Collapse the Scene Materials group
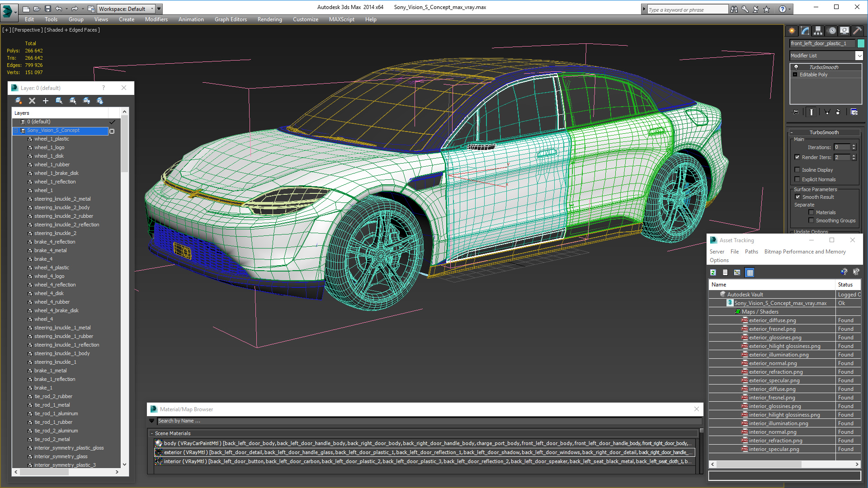This screenshot has width=868, height=488. [152, 433]
